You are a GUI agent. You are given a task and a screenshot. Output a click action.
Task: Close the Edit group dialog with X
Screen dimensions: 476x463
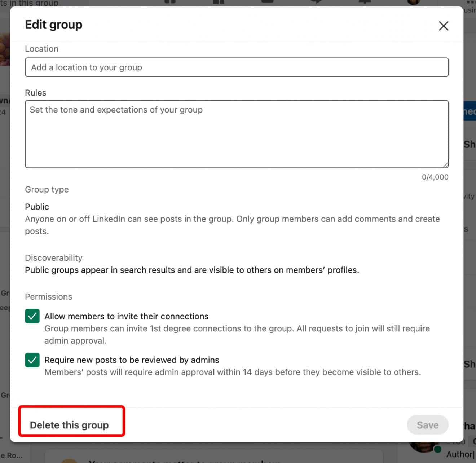(444, 26)
